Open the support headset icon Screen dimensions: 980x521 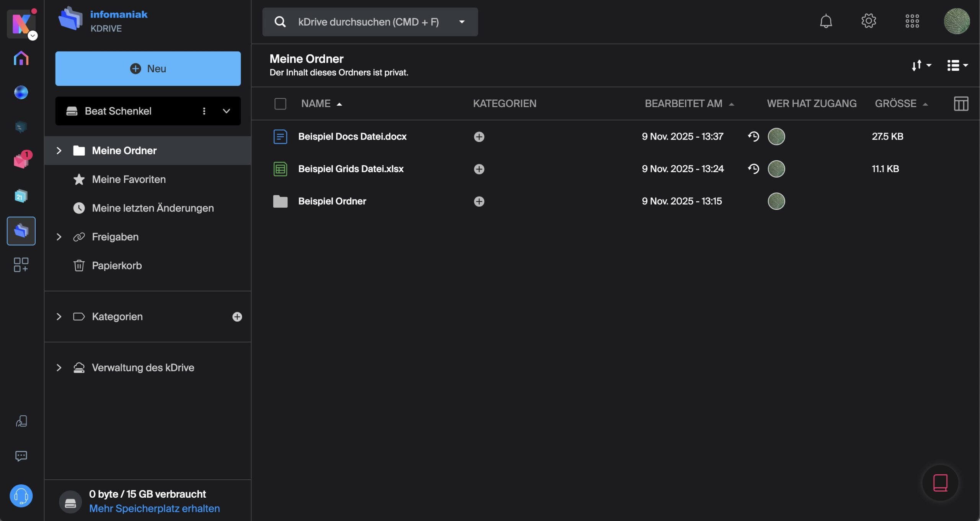pyautogui.click(x=21, y=496)
